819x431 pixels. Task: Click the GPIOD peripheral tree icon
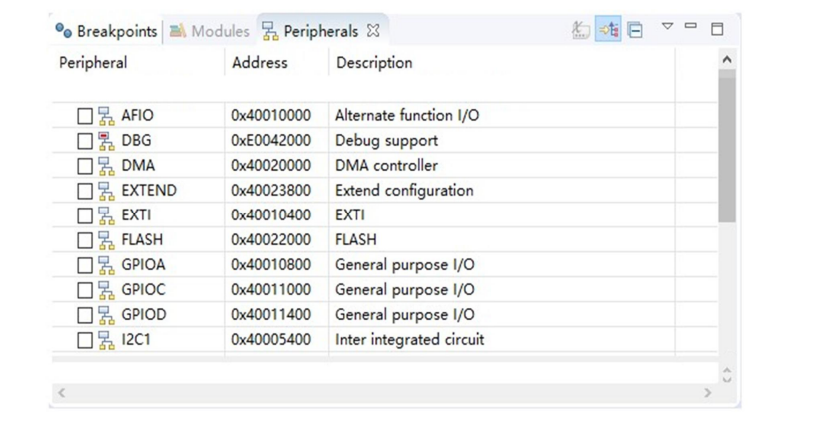click(x=107, y=316)
